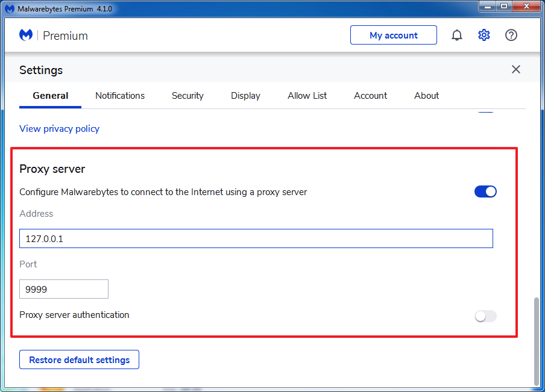The width and height of the screenshot is (545, 392).
Task: Go to the Allow List tab
Action: tap(307, 96)
